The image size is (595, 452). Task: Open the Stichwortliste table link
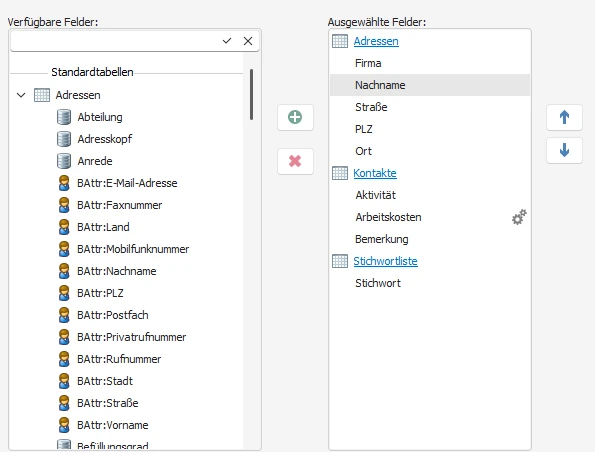click(385, 261)
